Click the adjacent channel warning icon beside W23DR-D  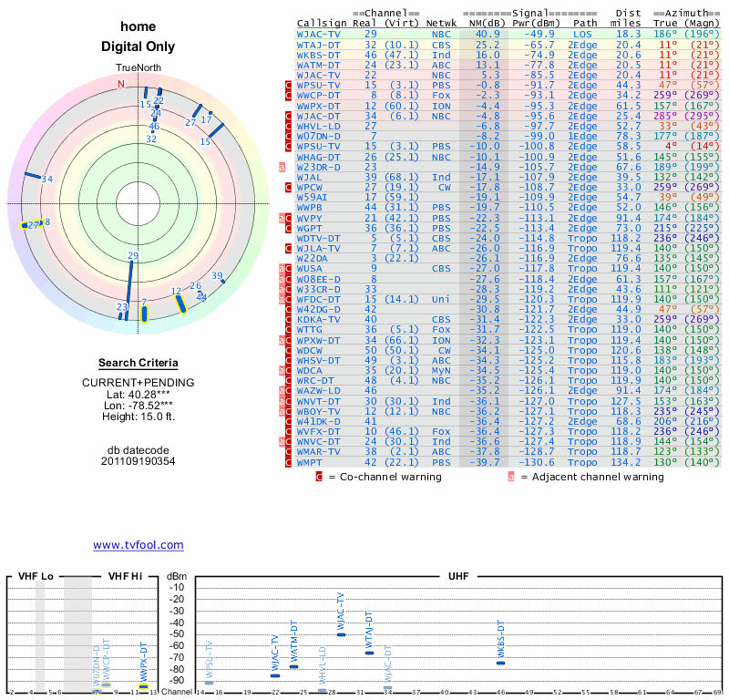click(282, 167)
